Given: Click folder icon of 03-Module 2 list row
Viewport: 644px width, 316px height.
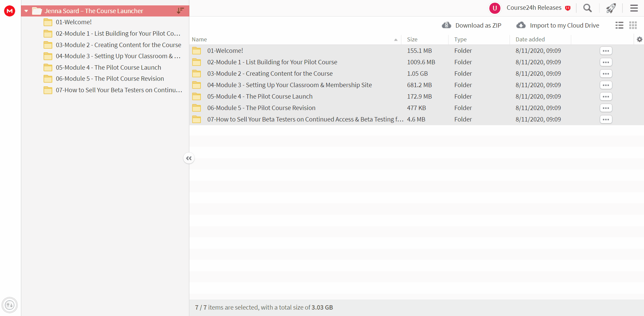Looking at the screenshot, I should tap(196, 74).
